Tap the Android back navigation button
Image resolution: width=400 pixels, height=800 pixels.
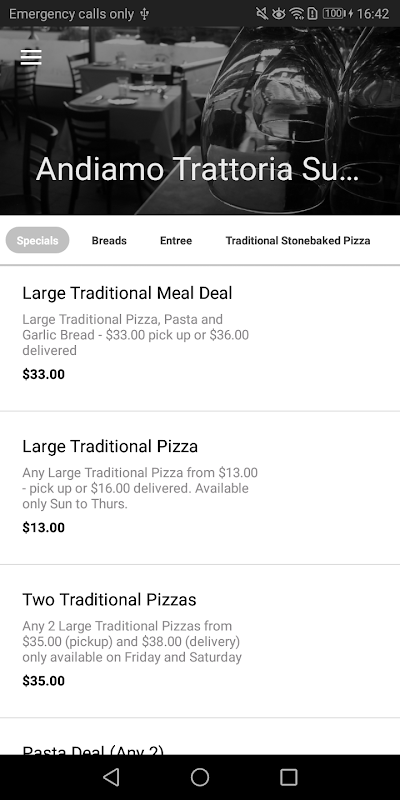(x=111, y=777)
